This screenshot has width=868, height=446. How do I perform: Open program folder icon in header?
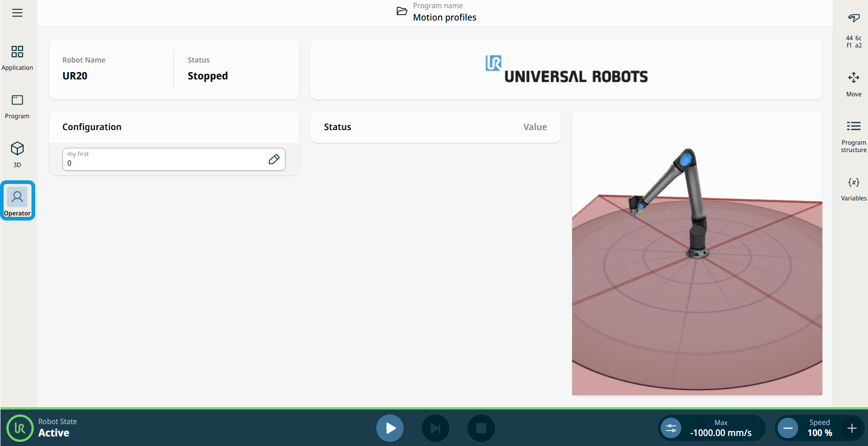pyautogui.click(x=402, y=11)
